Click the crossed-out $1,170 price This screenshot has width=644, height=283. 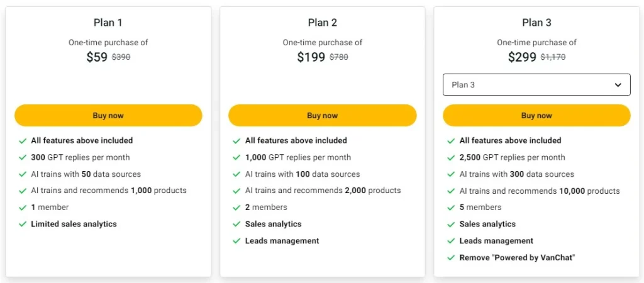(553, 57)
